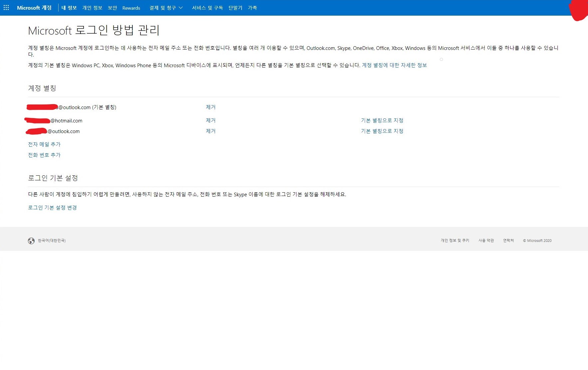The image size is (588, 370).
Task: Open the 가족 menu item
Action: coord(252,8)
